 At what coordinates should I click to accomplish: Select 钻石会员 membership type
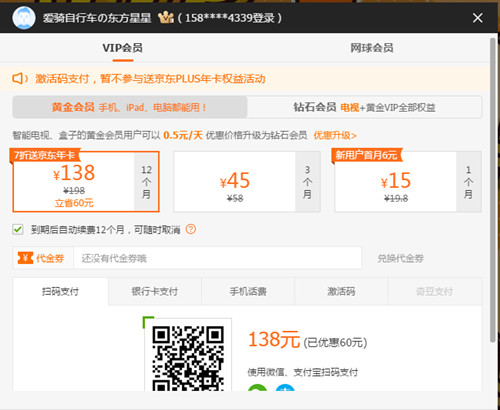364,107
